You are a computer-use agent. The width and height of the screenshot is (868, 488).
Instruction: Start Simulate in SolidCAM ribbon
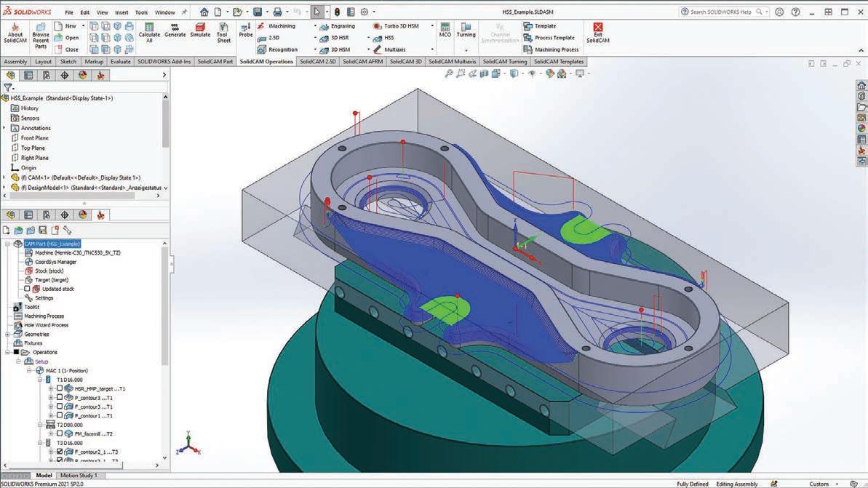coord(200,31)
